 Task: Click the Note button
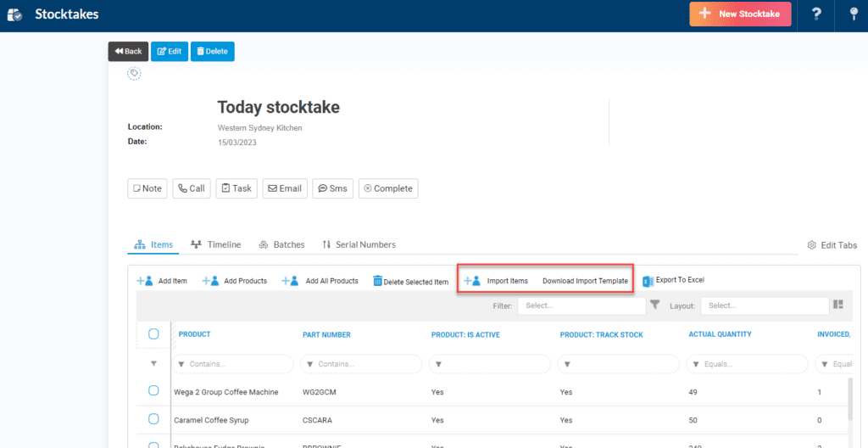pos(147,188)
